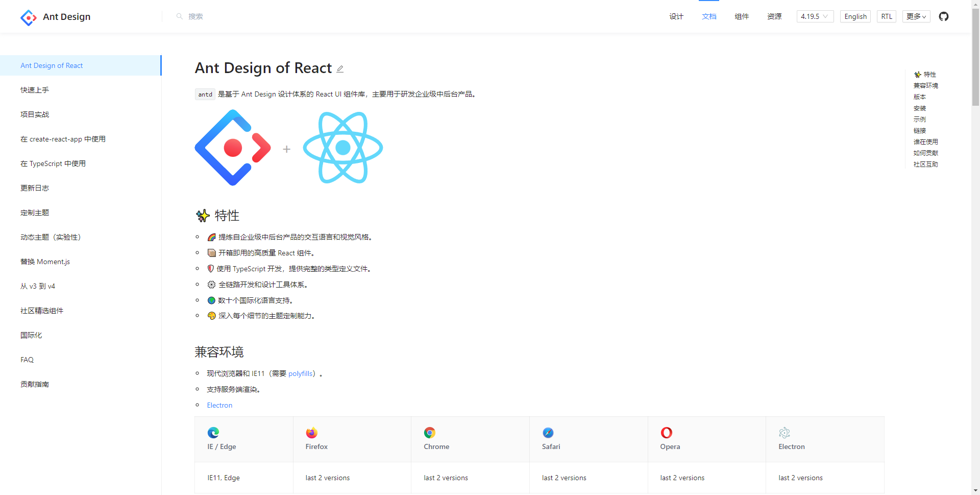Open the 组件 top navigation item

pyautogui.click(x=742, y=16)
